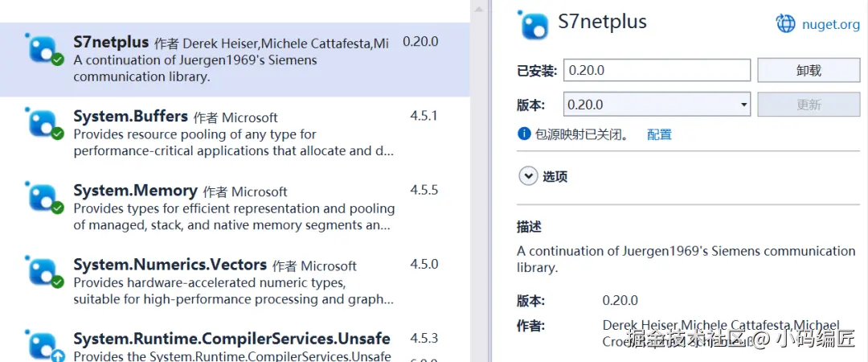The width and height of the screenshot is (868, 362).
Task: Click the System.Buffers package icon
Action: pos(45,124)
